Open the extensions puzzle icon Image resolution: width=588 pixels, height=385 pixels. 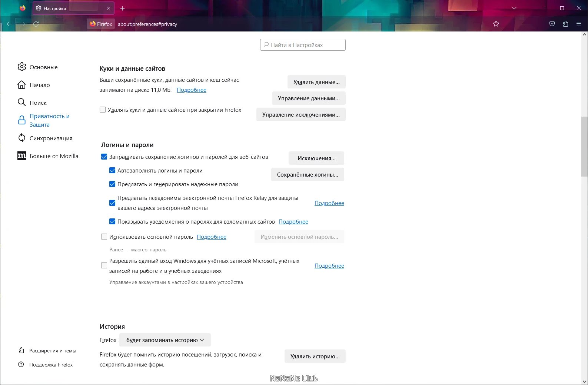click(565, 24)
